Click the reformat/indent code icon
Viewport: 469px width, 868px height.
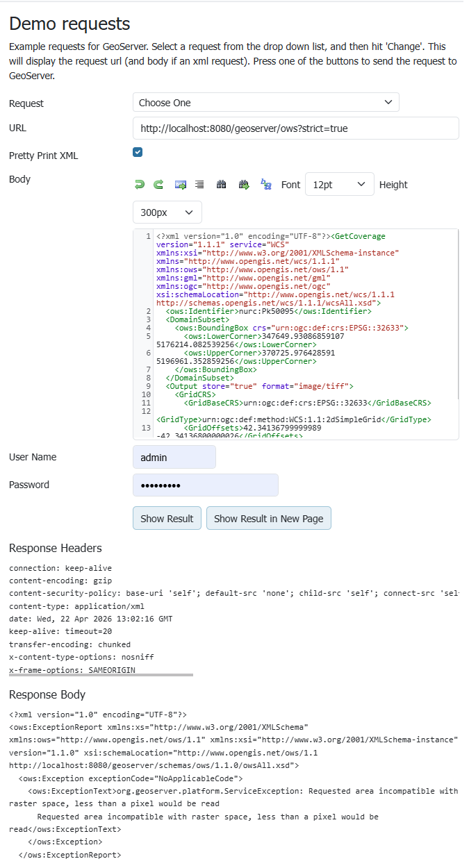(199, 185)
